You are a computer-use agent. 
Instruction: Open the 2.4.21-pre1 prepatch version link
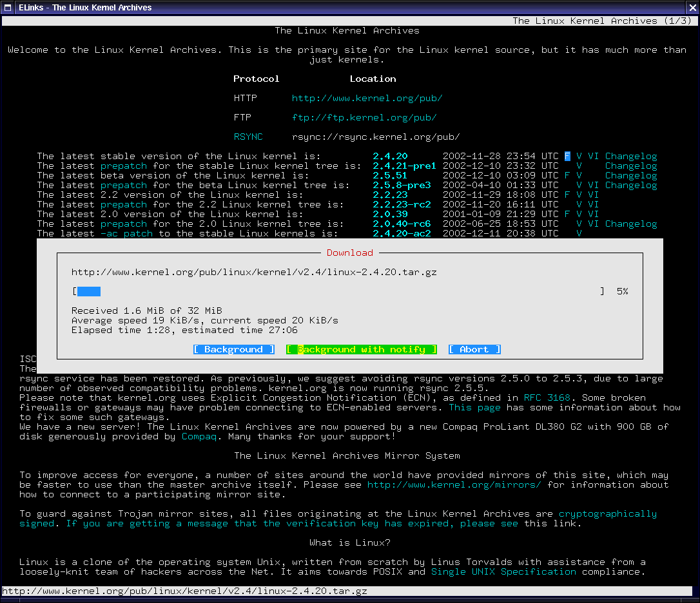click(x=404, y=166)
